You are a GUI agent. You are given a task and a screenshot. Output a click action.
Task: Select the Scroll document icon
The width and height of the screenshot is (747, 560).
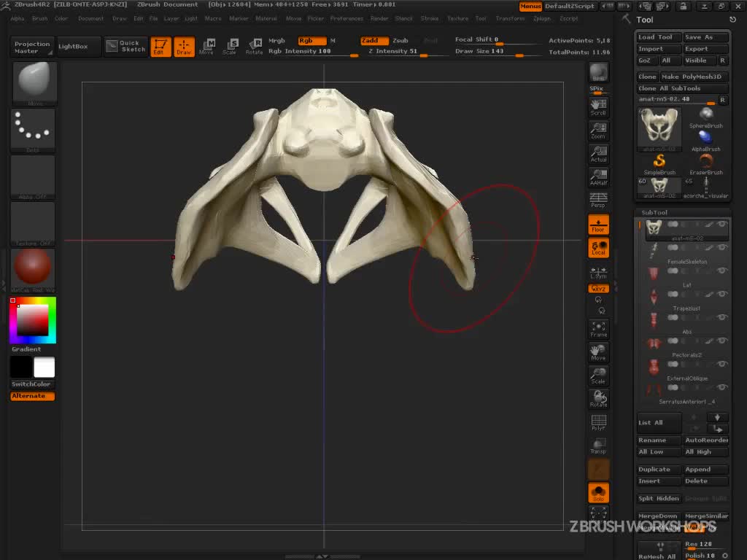[598, 109]
